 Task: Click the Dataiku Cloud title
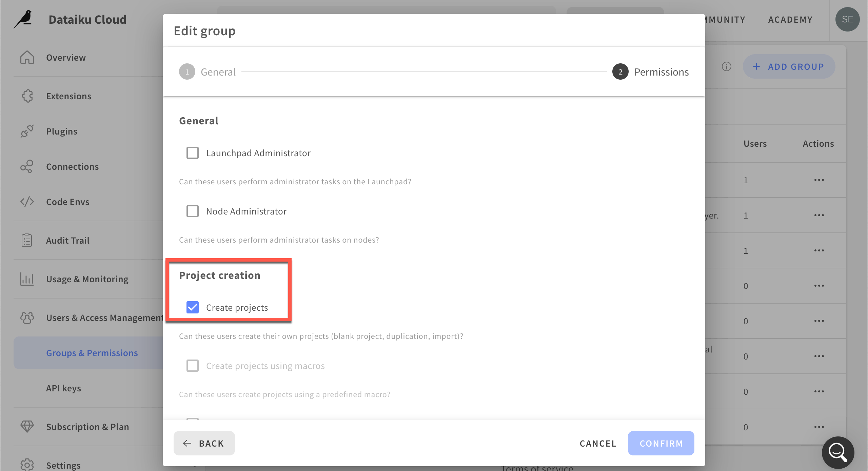[87, 19]
